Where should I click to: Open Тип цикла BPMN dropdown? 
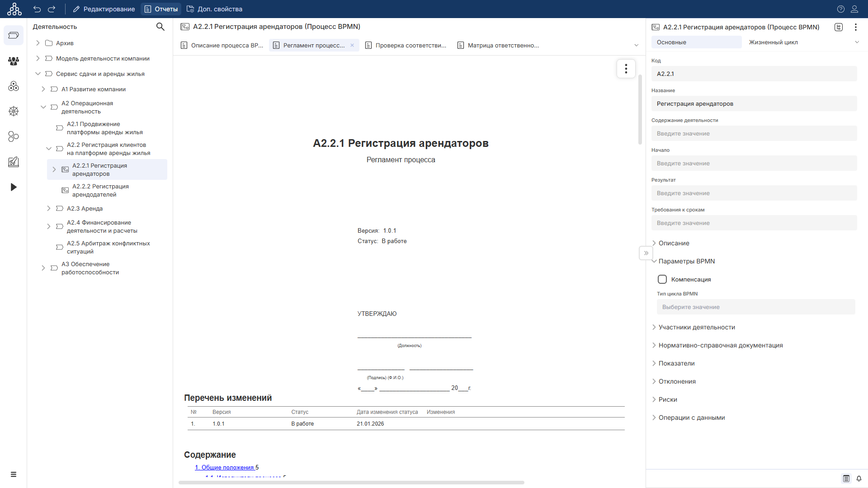pos(755,307)
